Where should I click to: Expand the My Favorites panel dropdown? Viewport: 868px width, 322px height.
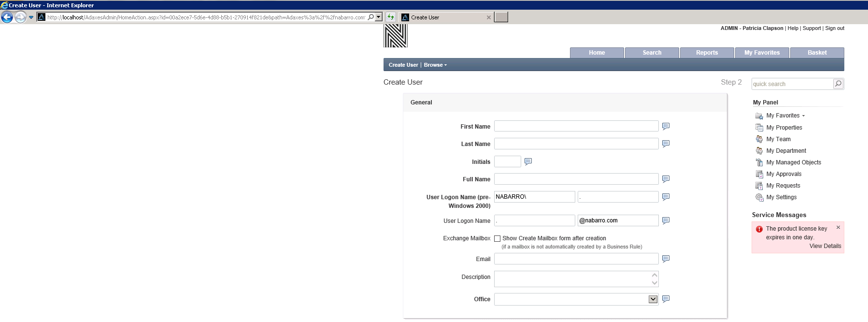click(x=803, y=116)
